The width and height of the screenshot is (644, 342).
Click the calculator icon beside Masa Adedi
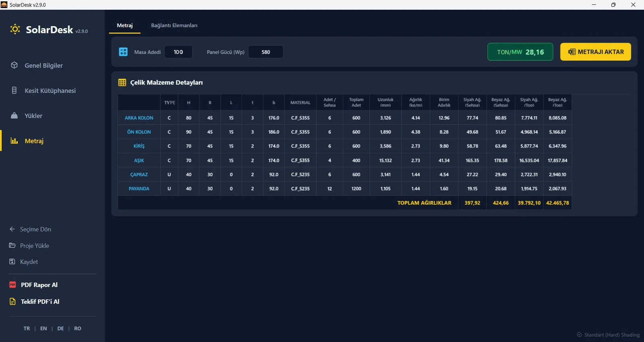pos(123,52)
